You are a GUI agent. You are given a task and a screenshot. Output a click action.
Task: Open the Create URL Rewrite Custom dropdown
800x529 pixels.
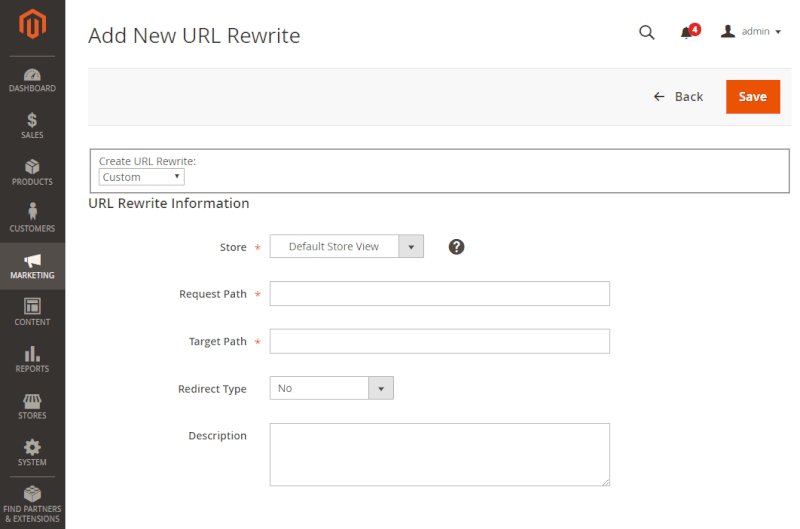point(141,177)
